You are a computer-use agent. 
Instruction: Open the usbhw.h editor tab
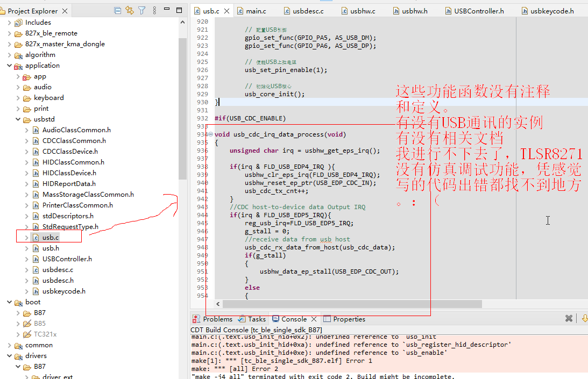click(x=410, y=11)
